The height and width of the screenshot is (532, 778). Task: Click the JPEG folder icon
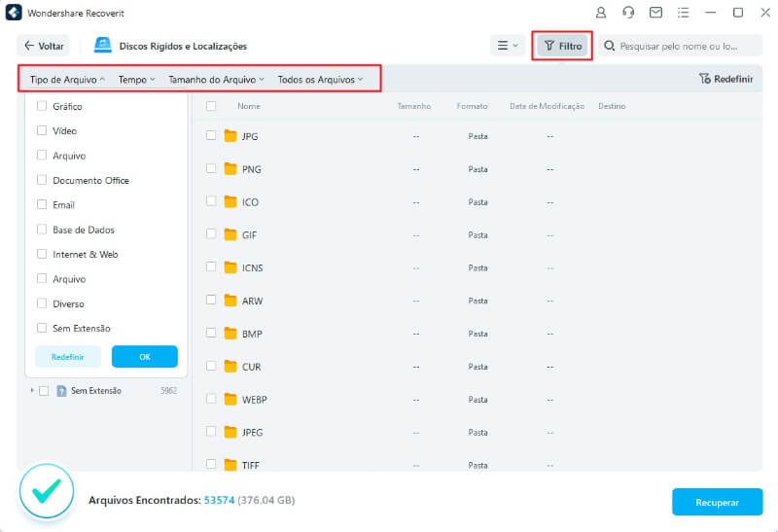(x=230, y=432)
